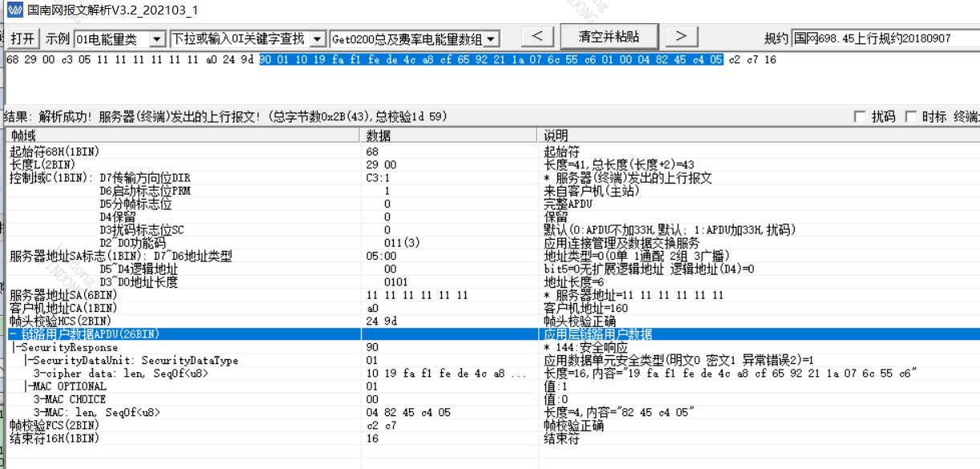Screen dimensions: 980x469
Task: Click the data cell 'C3:1'
Action: tap(378, 177)
